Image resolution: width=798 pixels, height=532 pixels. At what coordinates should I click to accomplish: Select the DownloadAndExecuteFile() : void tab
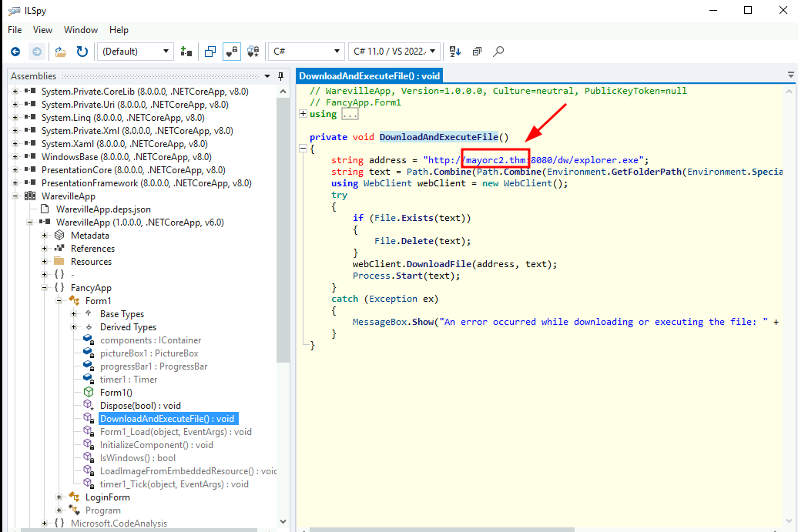tap(369, 75)
